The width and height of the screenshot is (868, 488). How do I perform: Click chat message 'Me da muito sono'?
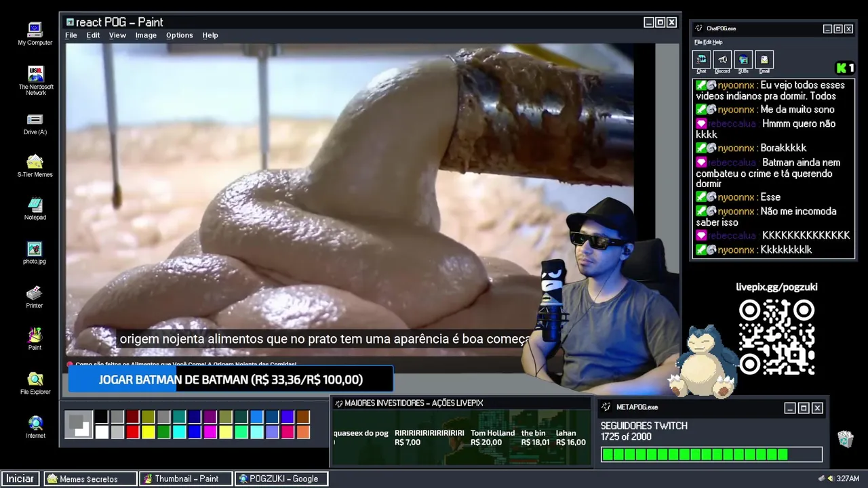[x=765, y=109]
